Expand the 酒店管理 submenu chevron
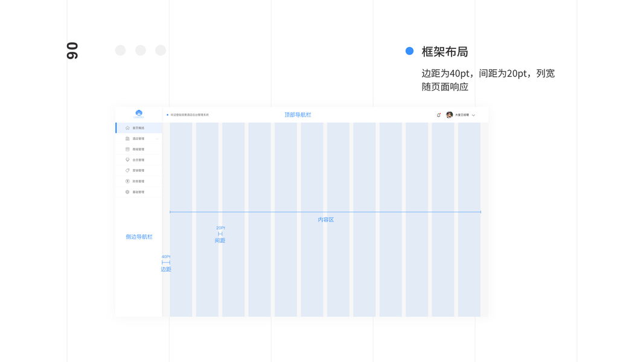 click(157, 139)
